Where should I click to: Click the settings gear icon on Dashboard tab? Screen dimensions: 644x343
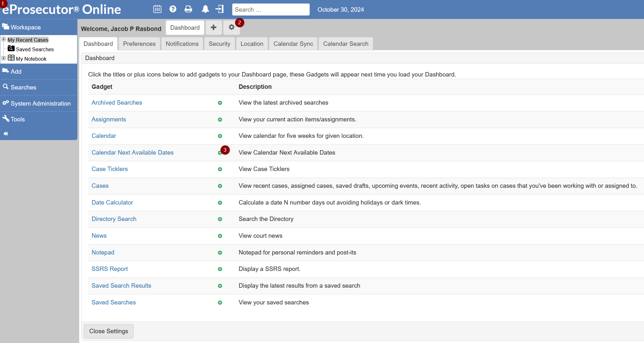pyautogui.click(x=231, y=27)
